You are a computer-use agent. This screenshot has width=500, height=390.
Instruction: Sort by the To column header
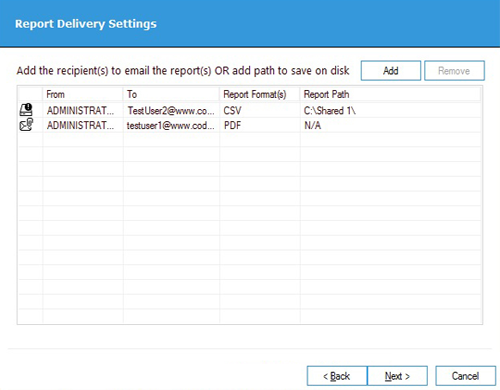coord(171,94)
